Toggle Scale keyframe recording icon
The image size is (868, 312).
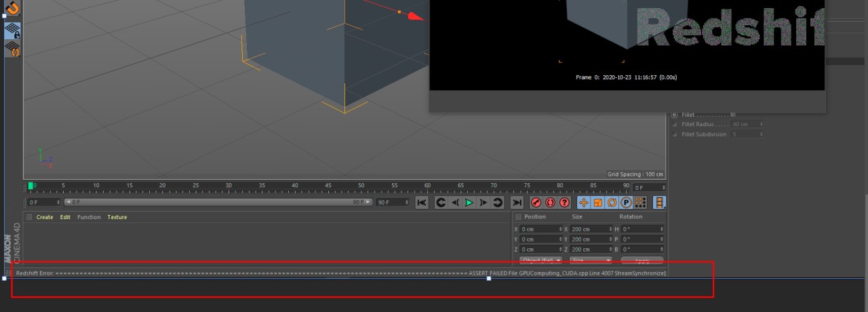(x=598, y=202)
